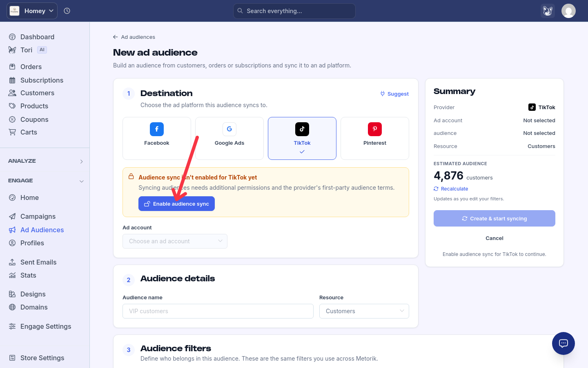This screenshot has width=588, height=368.
Task: Expand the ANALYZE sidebar section
Action: click(45, 161)
